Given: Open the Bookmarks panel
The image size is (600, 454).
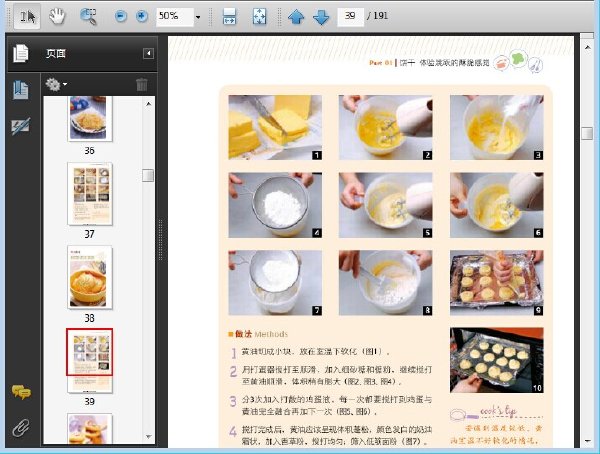Looking at the screenshot, I should point(20,90).
